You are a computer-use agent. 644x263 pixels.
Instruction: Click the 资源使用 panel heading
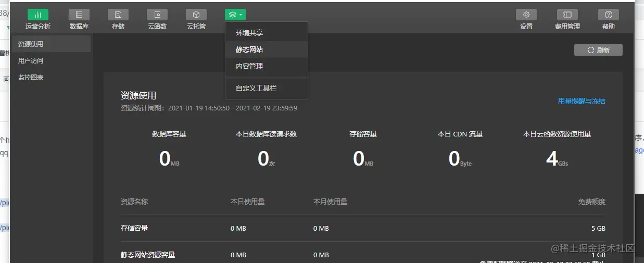(138, 95)
